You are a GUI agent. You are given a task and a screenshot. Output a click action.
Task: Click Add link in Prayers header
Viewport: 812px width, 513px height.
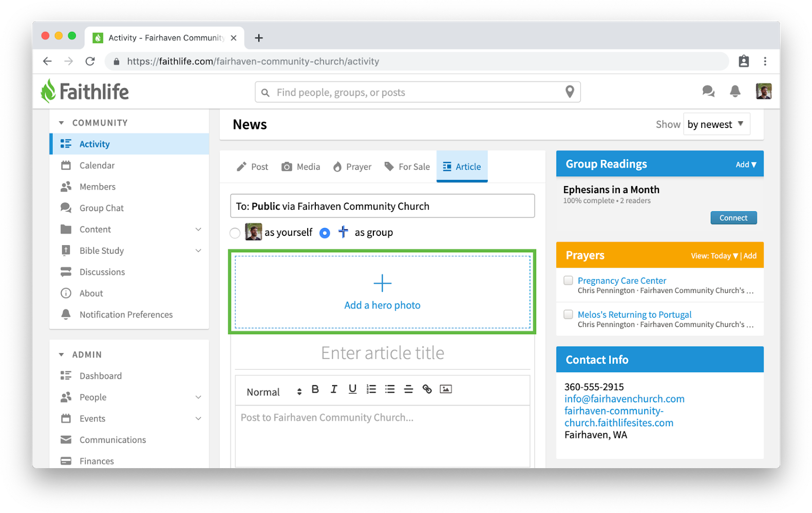(x=750, y=256)
